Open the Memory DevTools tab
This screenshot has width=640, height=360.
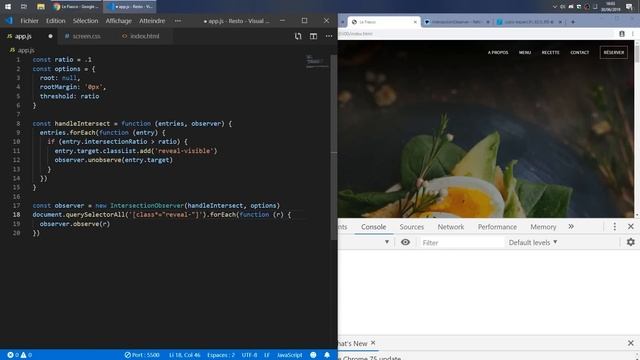(x=543, y=227)
